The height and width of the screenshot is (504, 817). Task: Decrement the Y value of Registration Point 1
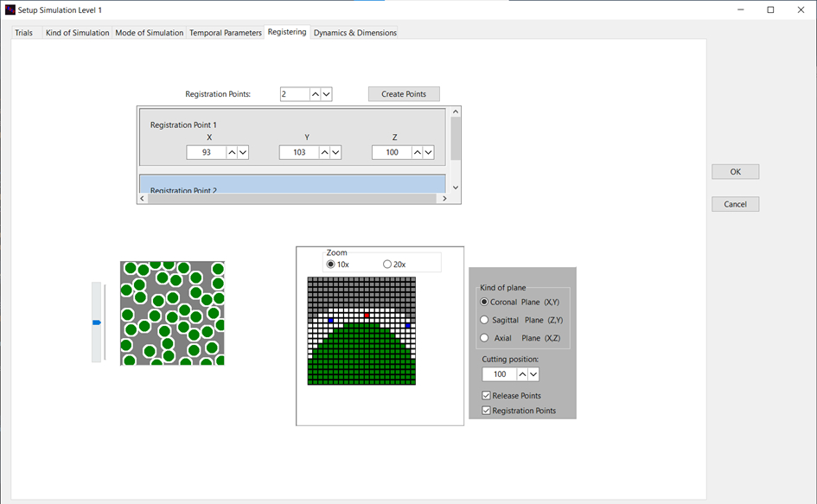[335, 152]
